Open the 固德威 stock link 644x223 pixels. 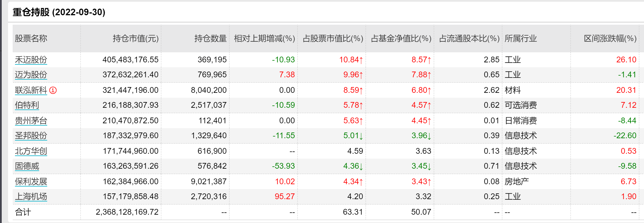pos(27,166)
